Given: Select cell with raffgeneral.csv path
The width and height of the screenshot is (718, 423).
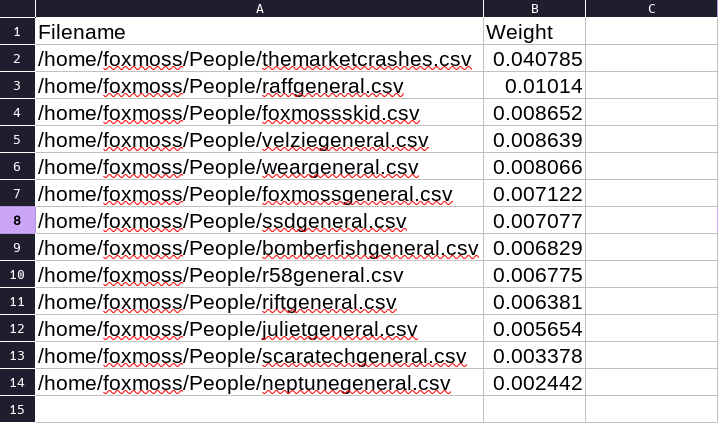Looking at the screenshot, I should (x=259, y=86).
